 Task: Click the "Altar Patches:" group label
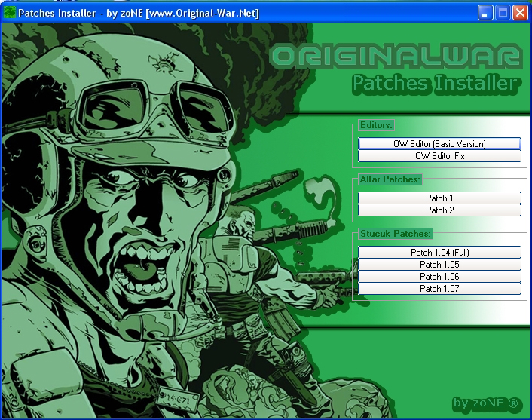[390, 179]
